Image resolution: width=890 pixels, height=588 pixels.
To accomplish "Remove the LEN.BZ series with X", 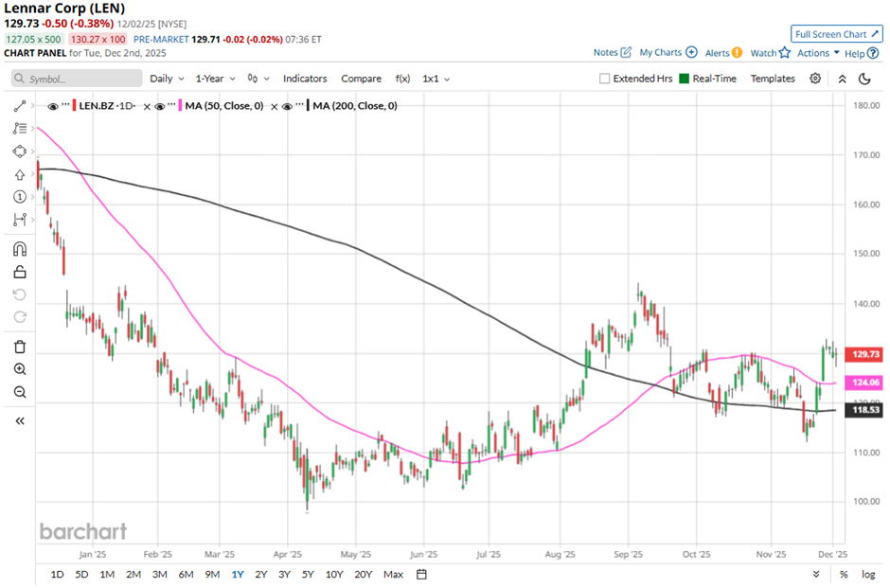I will point(147,107).
